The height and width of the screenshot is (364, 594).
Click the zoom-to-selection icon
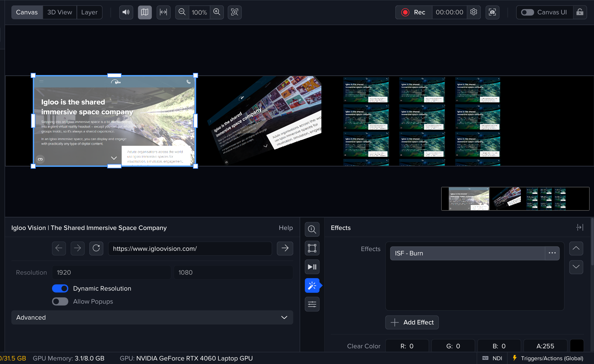235,12
